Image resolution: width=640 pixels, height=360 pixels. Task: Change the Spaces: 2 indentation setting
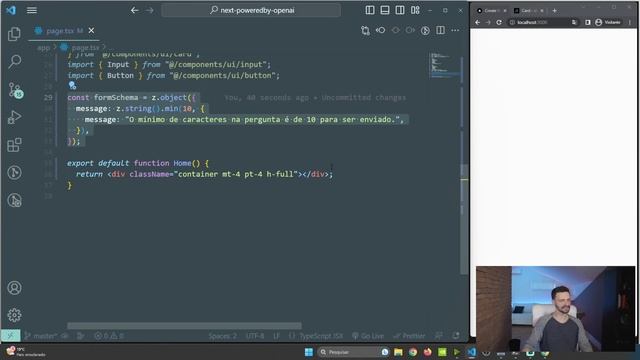coord(222,336)
